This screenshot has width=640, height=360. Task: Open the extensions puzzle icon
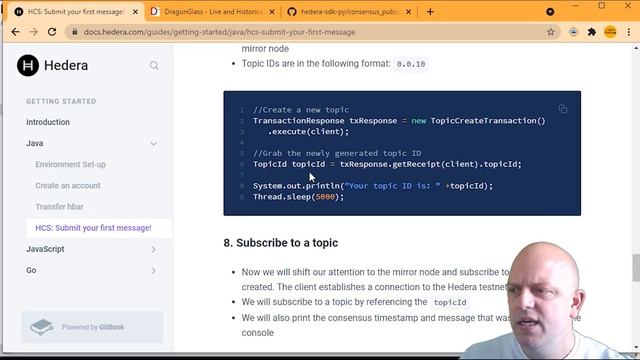point(591,32)
